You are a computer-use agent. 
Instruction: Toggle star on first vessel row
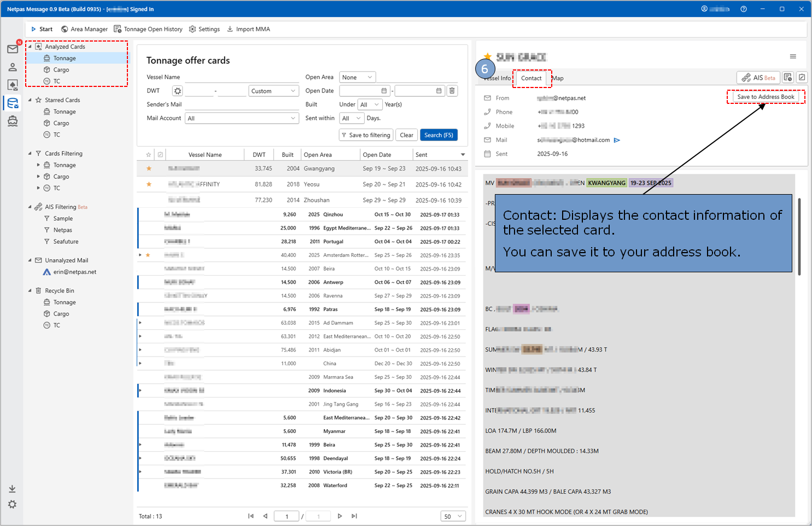tap(149, 168)
